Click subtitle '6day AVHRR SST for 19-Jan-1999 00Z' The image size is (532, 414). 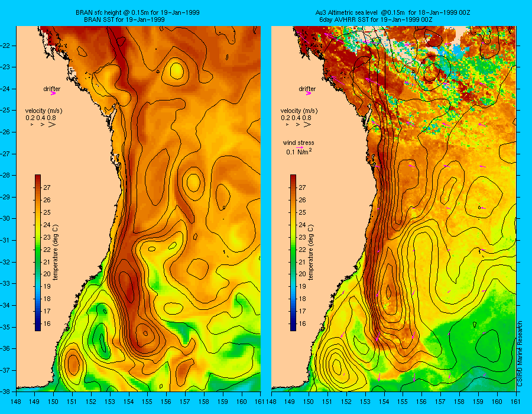(x=376, y=20)
